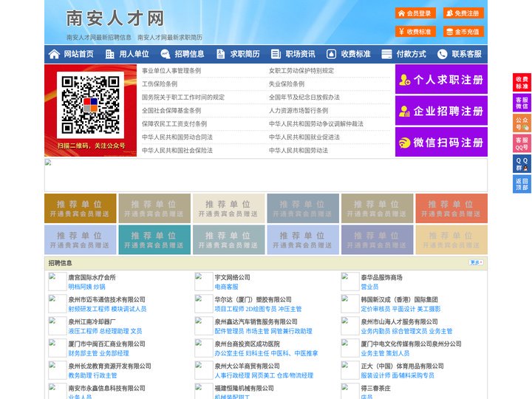Click the red 收费标准 floating sidebar icon

coord(522,83)
